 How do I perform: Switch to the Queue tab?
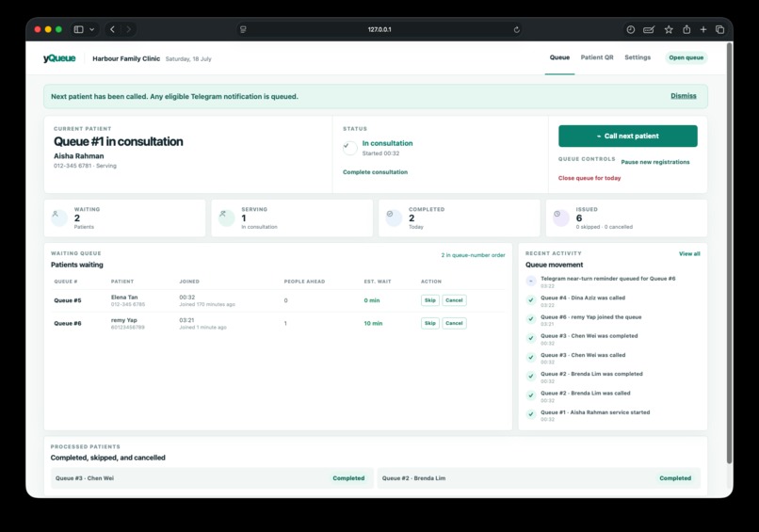click(559, 57)
